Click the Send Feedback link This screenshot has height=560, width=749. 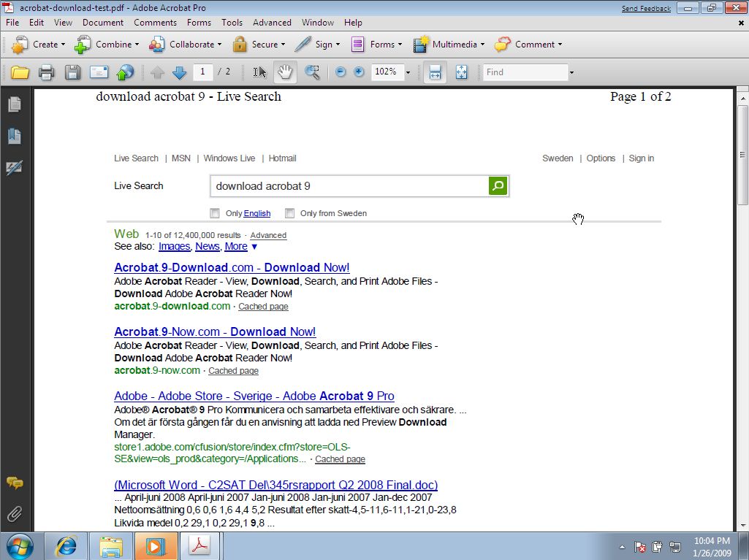(646, 9)
